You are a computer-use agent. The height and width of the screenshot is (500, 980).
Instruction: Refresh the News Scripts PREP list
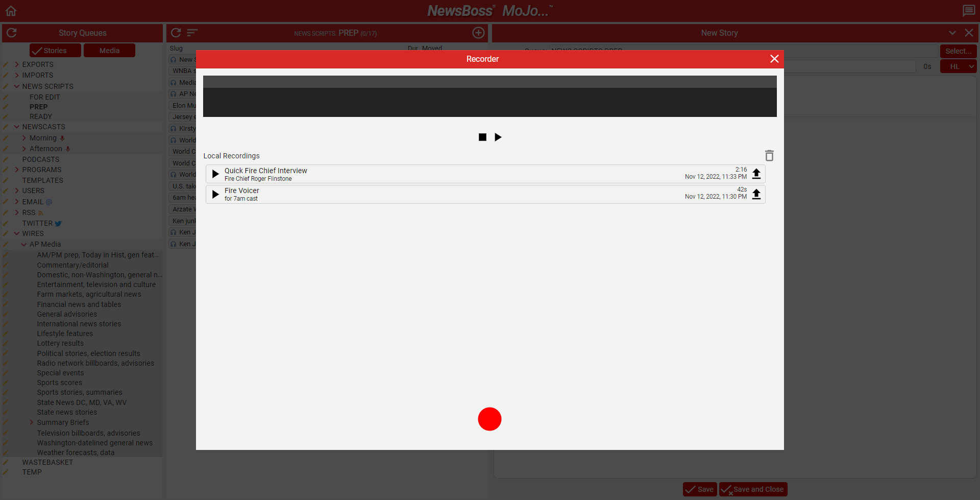[x=176, y=33]
